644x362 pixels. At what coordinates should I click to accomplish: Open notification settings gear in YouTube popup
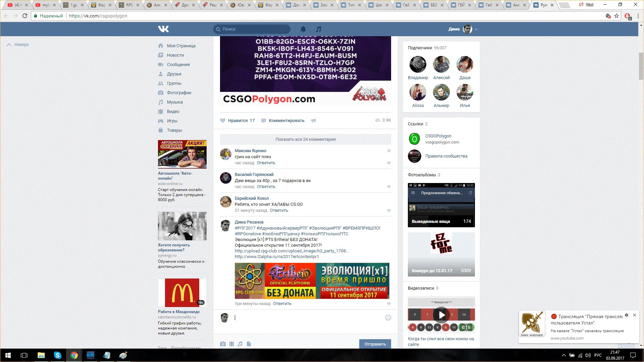(627, 315)
